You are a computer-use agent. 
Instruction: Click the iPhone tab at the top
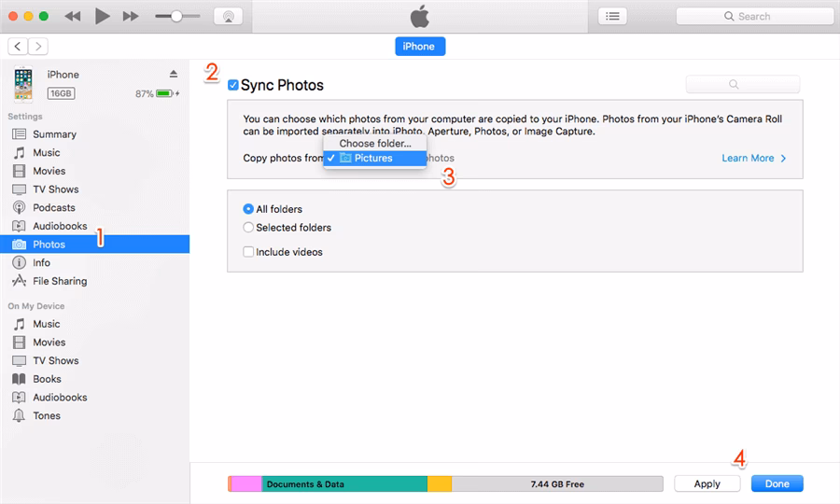pyautogui.click(x=420, y=46)
